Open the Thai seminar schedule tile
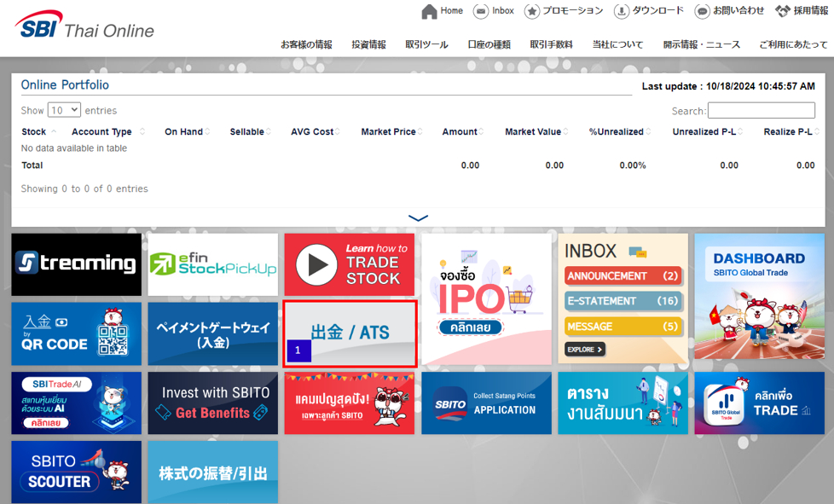 [623, 403]
